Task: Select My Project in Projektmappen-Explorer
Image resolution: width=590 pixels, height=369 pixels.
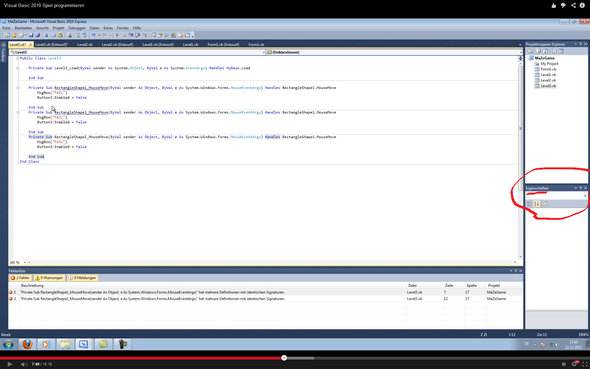Action: pyautogui.click(x=549, y=64)
